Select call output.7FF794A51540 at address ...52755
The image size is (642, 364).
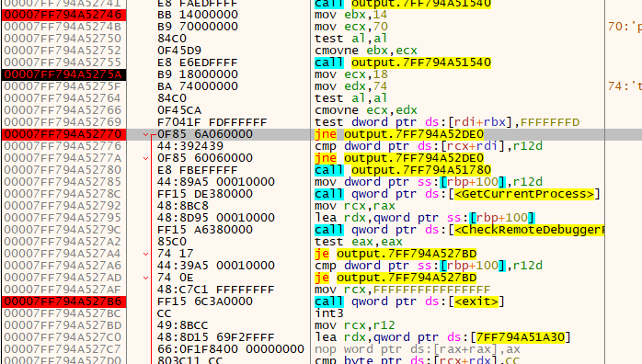click(x=403, y=63)
